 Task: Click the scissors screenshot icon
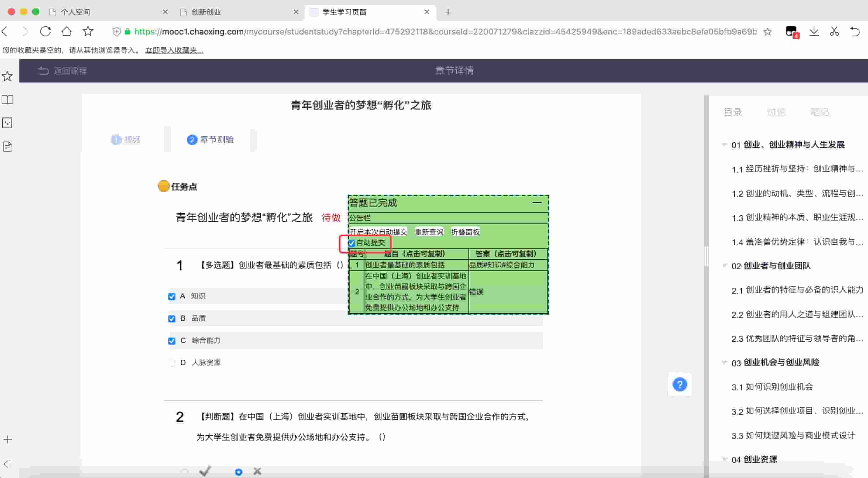[834, 31]
